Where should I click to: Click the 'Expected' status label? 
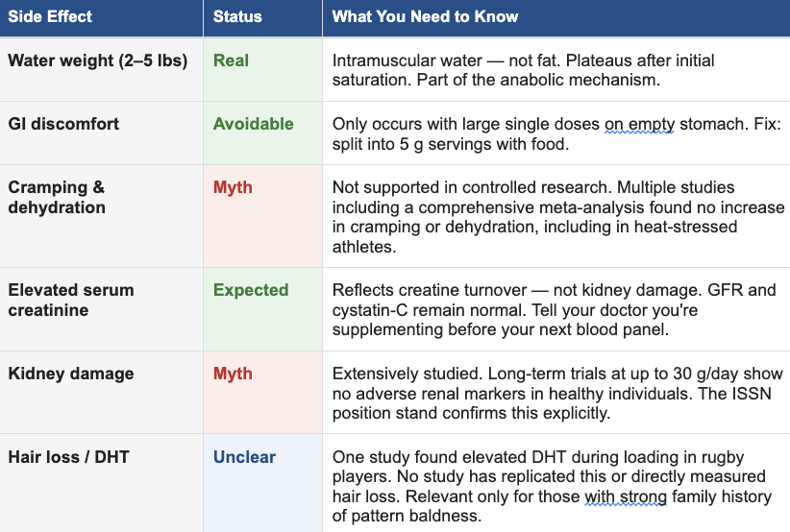250,290
